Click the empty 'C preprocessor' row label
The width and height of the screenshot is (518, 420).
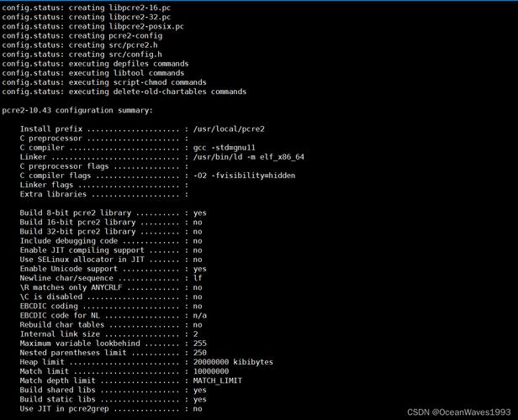[x=50, y=139]
